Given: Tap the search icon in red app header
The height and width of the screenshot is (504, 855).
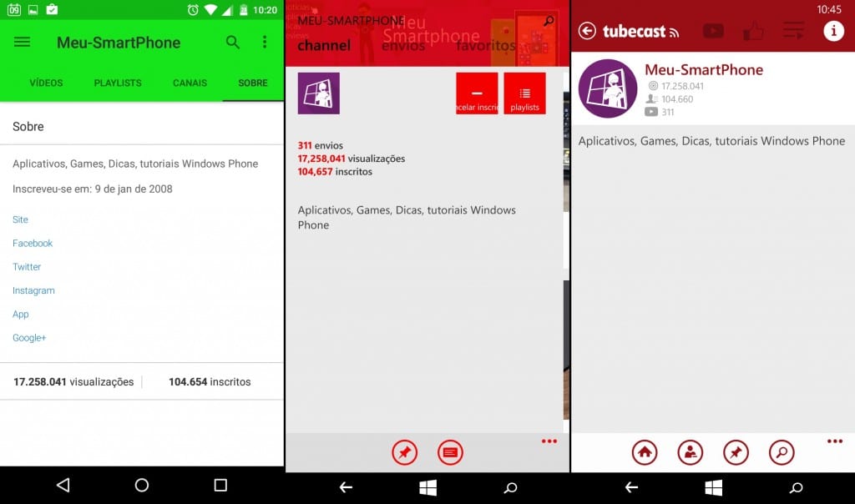Looking at the screenshot, I should tap(549, 21).
